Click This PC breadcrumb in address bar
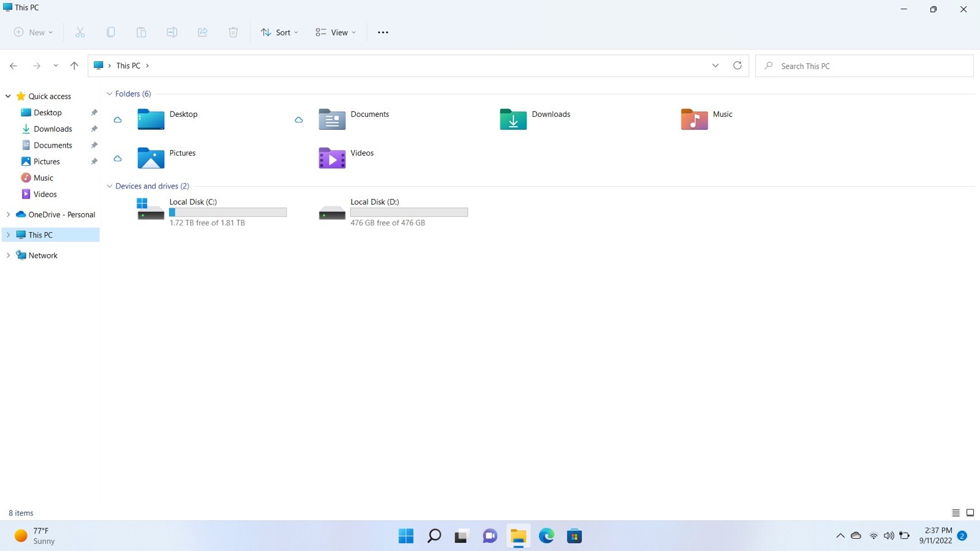This screenshot has height=551, width=980. click(x=128, y=66)
